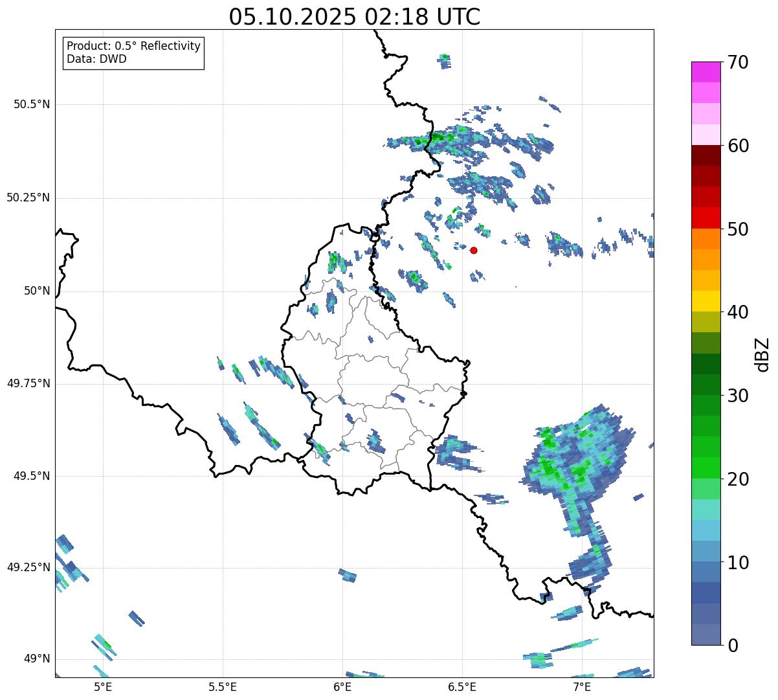
Task: Click the 5.5°E longitude label
Action: [223, 686]
